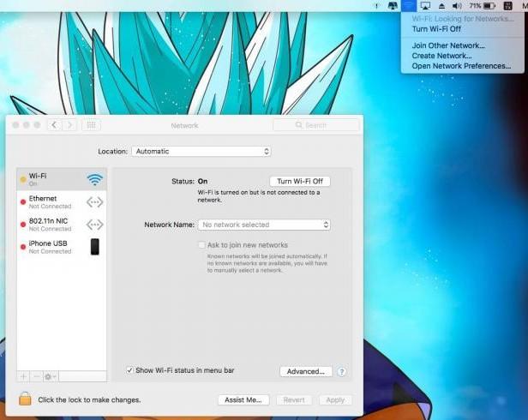Open the gear action menu below services list
Screen dimensions: 528x420
pos(51,376)
